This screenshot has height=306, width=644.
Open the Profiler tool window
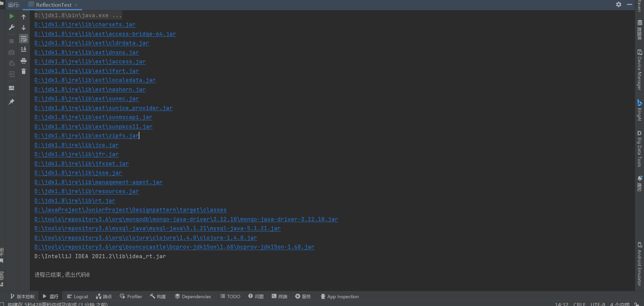[131, 297]
